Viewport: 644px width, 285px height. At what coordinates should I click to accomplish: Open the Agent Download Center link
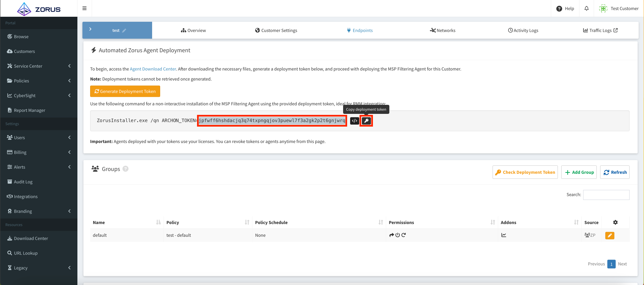pyautogui.click(x=153, y=69)
